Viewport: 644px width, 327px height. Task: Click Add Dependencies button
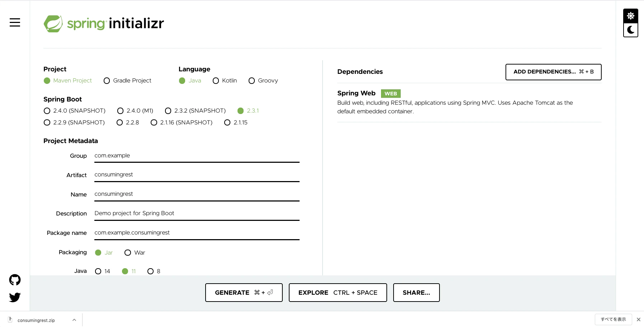point(554,72)
